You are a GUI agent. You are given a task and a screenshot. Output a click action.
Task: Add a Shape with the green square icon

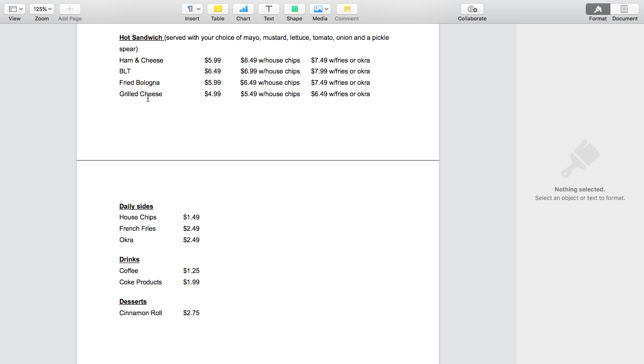[295, 9]
